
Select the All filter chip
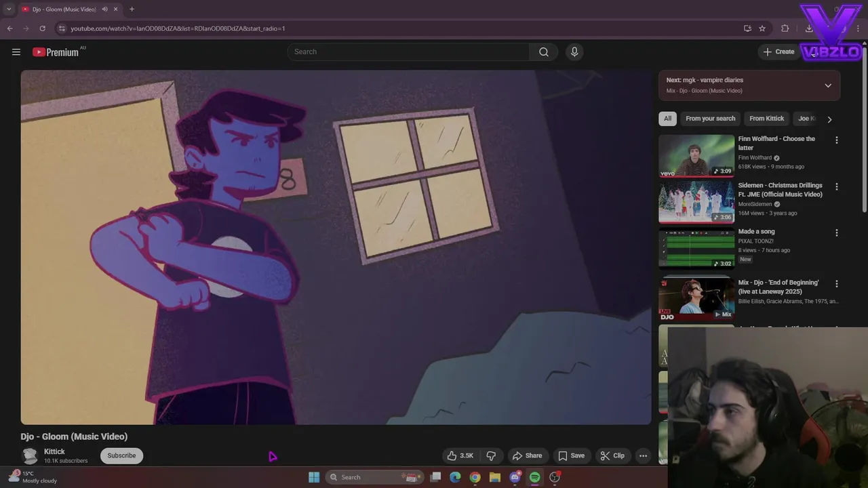point(667,119)
